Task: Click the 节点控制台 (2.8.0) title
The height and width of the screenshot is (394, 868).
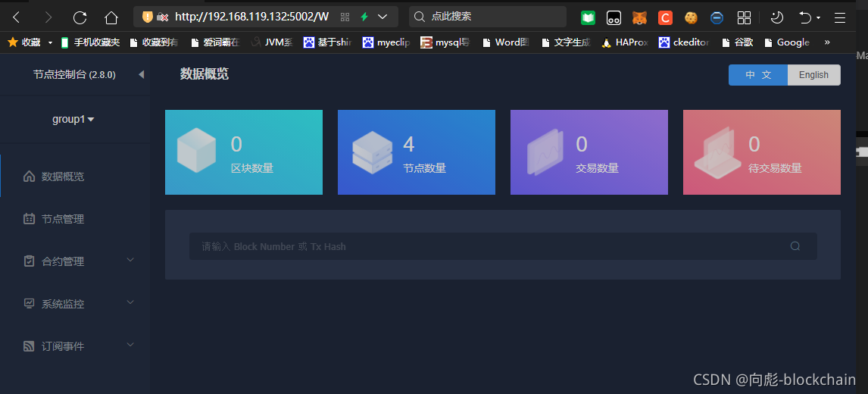Action: click(74, 75)
